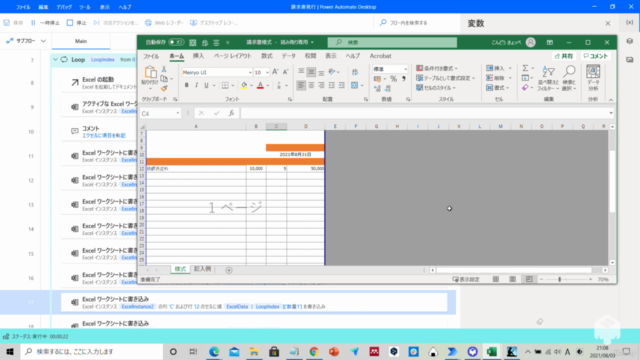Click the Excel search box

click(392, 42)
